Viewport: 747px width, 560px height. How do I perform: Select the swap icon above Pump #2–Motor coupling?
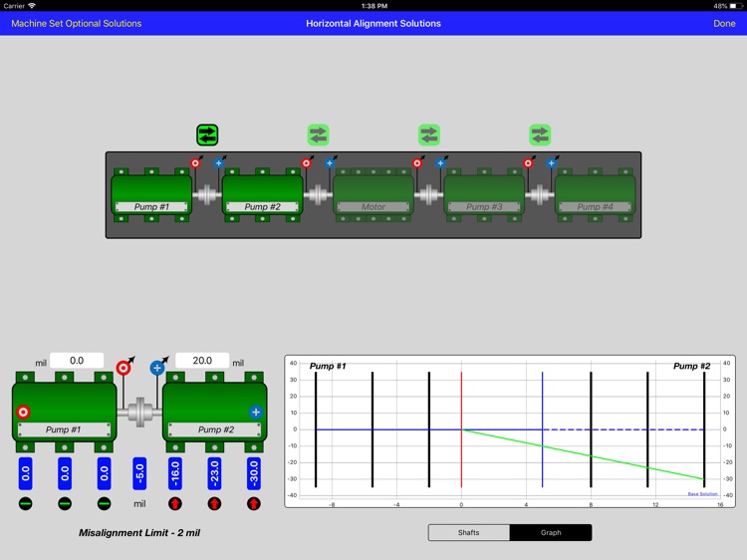319,135
